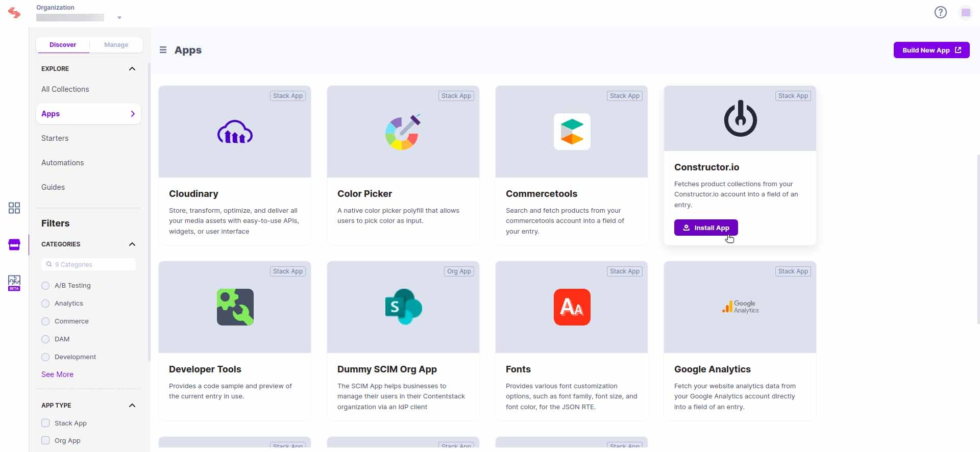The width and height of the screenshot is (980, 452).
Task: Open the Dummy SCIM Org App title
Action: (387, 369)
